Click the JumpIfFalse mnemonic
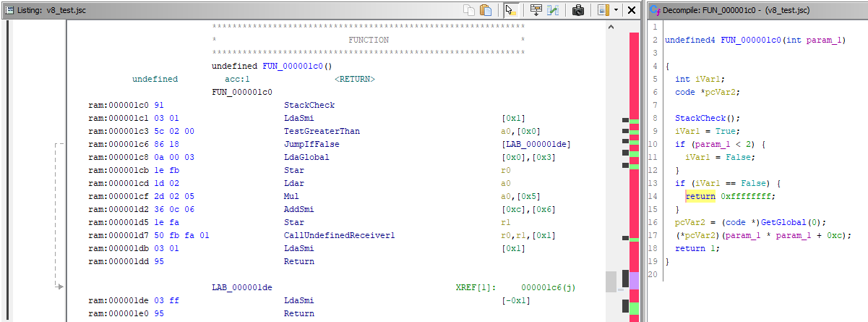This screenshot has height=322, width=868. point(311,144)
